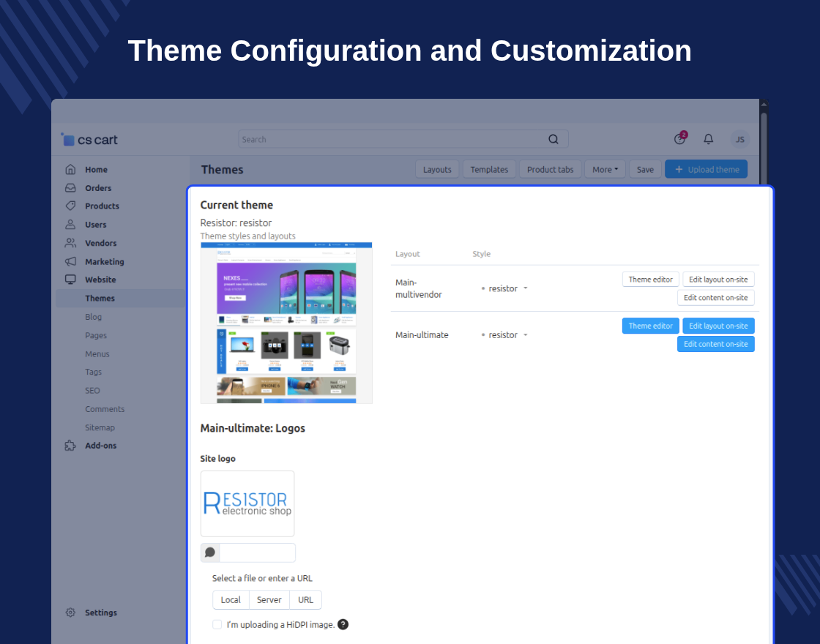Go to Comments in Website submenu
Viewport: 820px width, 644px height.
[x=105, y=409]
